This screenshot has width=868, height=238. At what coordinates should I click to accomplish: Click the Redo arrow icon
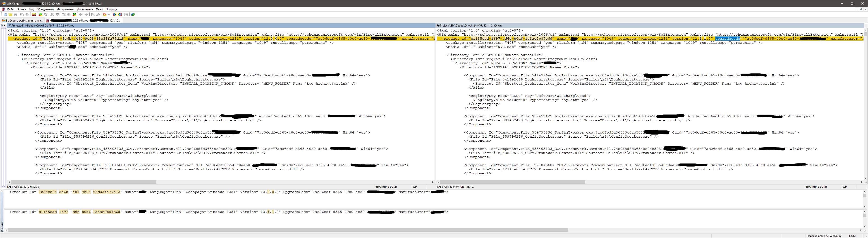pyautogui.click(x=28, y=15)
